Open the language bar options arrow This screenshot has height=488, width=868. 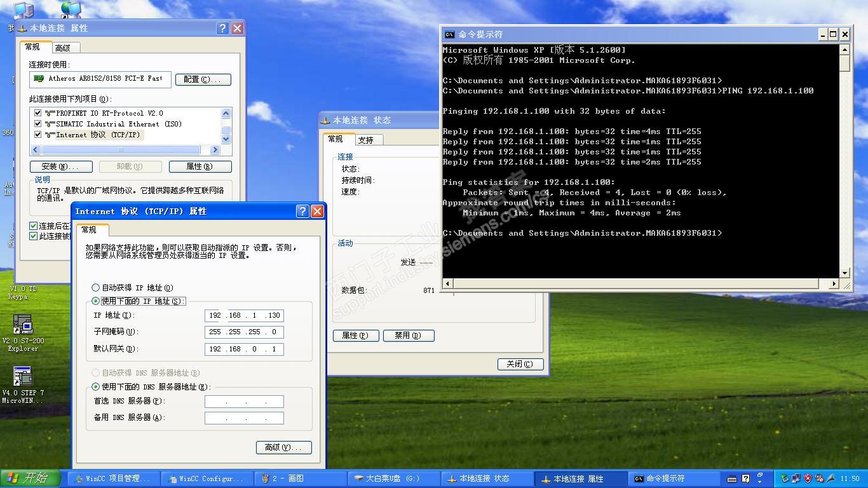760,482
